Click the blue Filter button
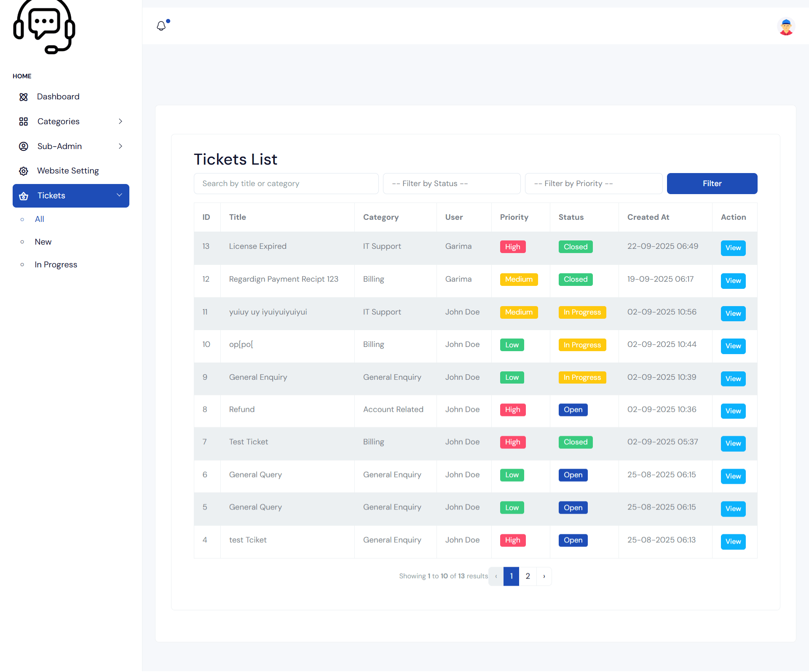809x672 pixels. coord(712,184)
